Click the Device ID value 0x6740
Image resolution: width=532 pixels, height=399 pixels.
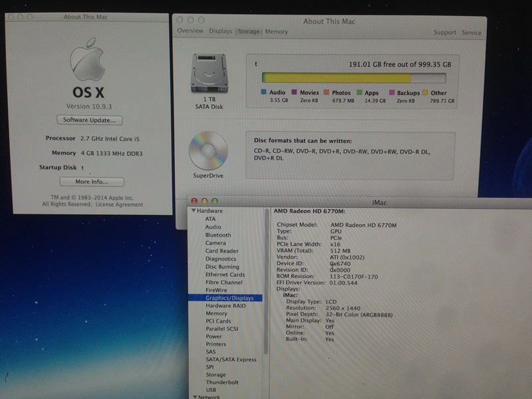coord(340,263)
